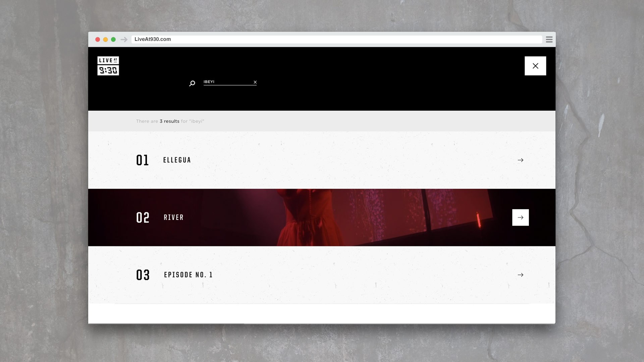Viewport: 644px width, 362px height.
Task: Click the 03 result number
Action: click(x=143, y=275)
